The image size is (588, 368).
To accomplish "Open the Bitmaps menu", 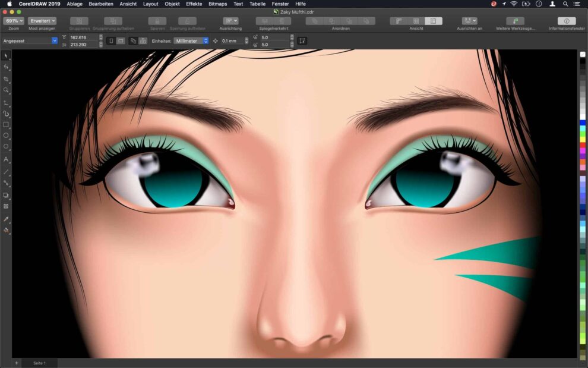I will 217,4.
